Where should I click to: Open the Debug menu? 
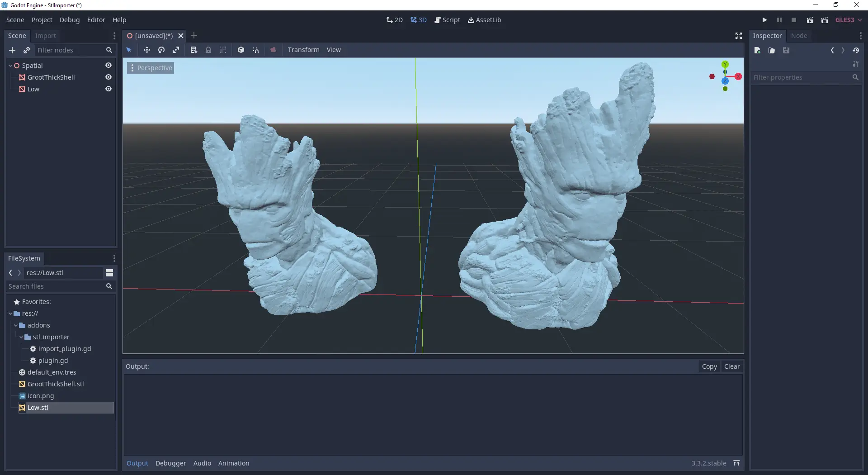coord(70,20)
